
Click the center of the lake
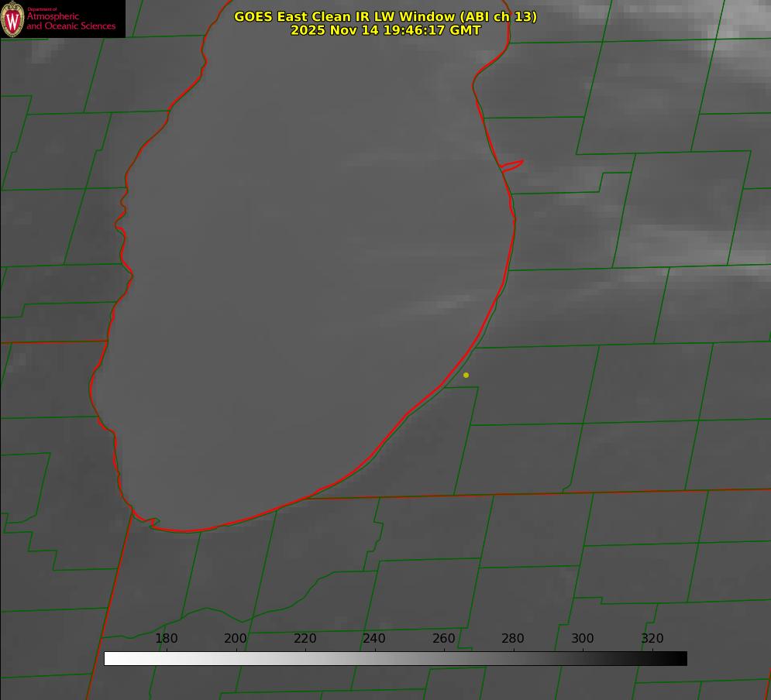(310, 271)
